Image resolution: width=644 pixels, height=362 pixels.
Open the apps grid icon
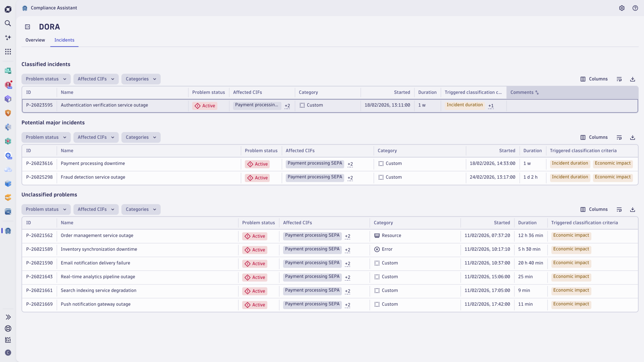click(x=8, y=52)
